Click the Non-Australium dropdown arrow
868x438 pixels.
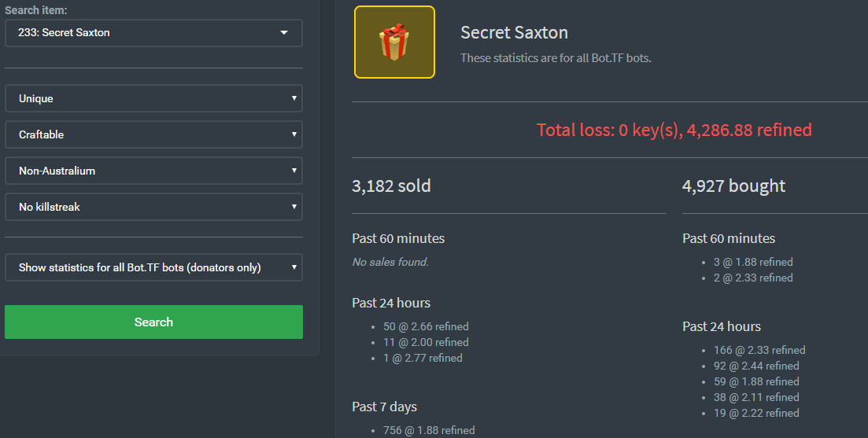pos(294,171)
